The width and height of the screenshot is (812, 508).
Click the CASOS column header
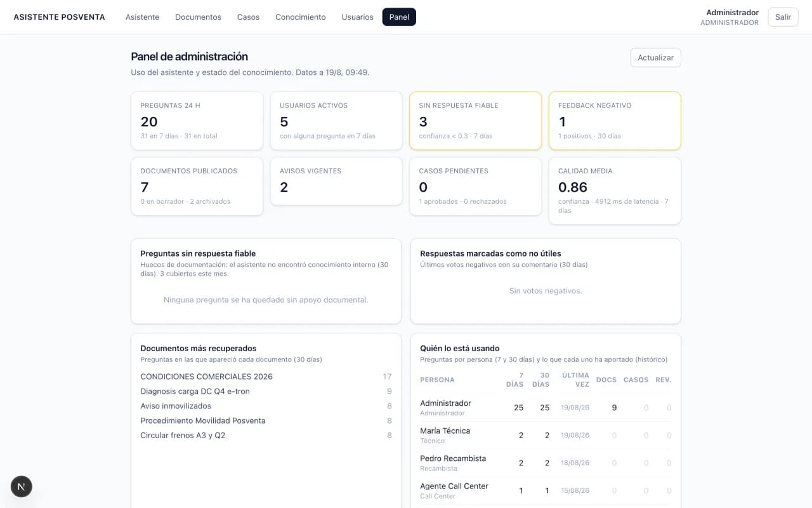point(636,380)
